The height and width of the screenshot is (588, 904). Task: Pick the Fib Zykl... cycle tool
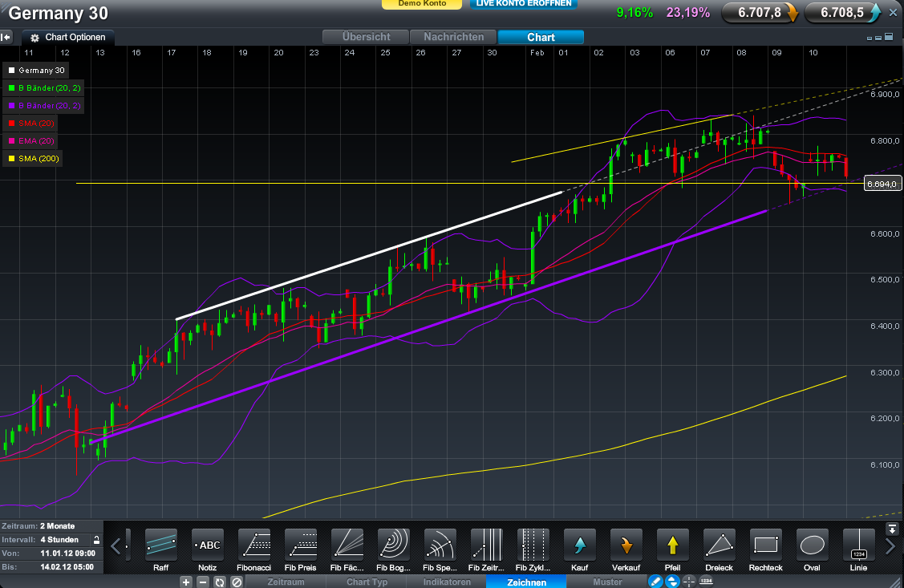[533, 550]
